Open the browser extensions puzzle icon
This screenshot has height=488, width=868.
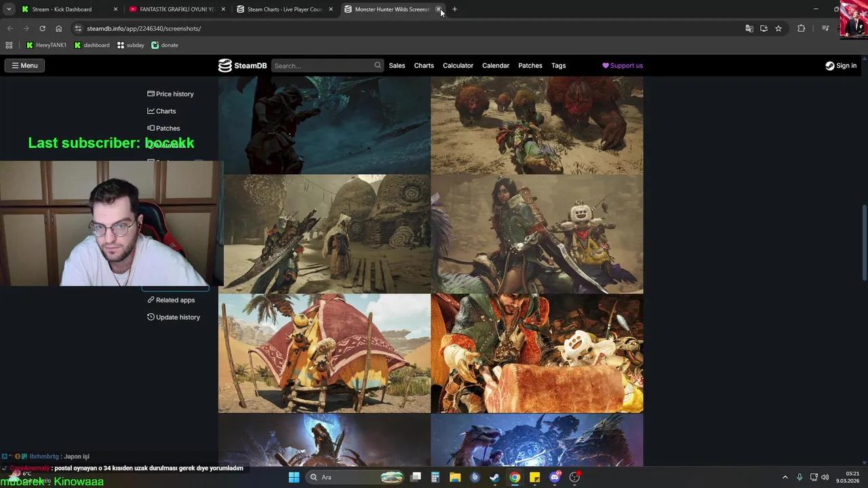click(x=801, y=28)
